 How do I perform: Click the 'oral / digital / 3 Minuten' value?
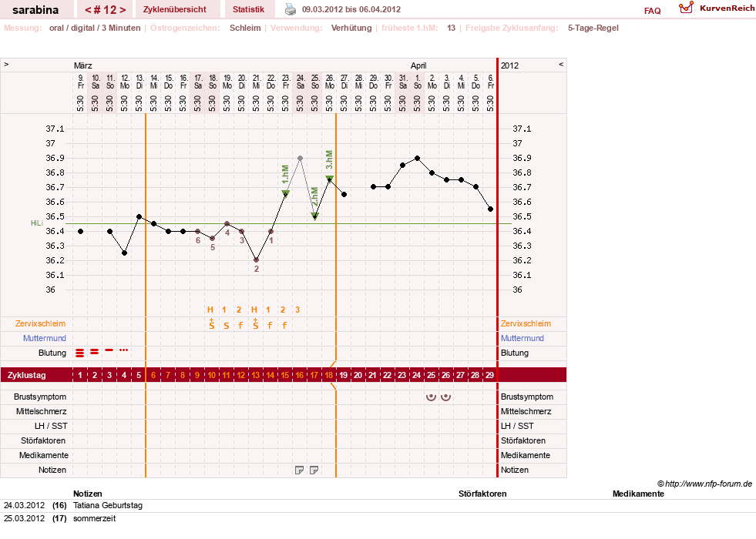[95, 28]
